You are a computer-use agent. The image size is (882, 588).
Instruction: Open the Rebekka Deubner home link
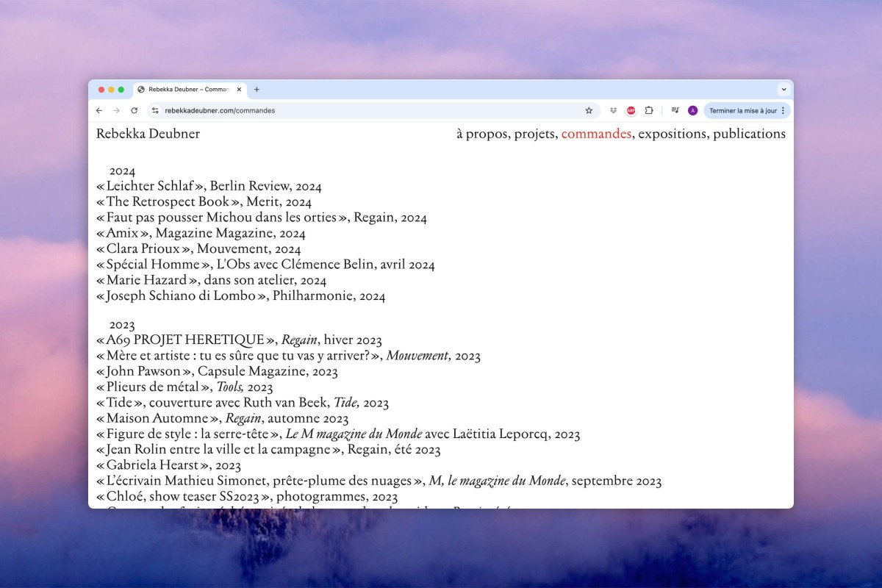148,134
